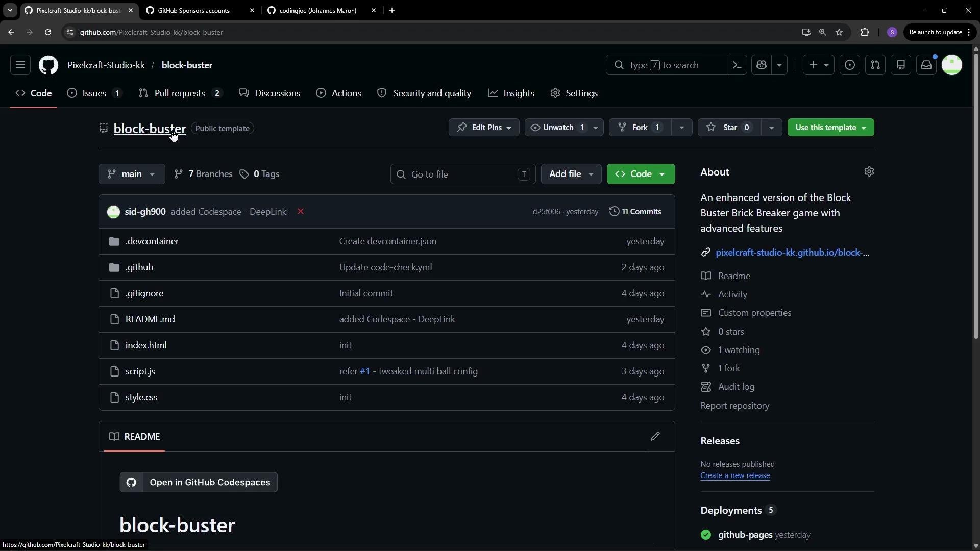The image size is (980, 551).
Task: Edit README with the pencil icon
Action: 655,437
